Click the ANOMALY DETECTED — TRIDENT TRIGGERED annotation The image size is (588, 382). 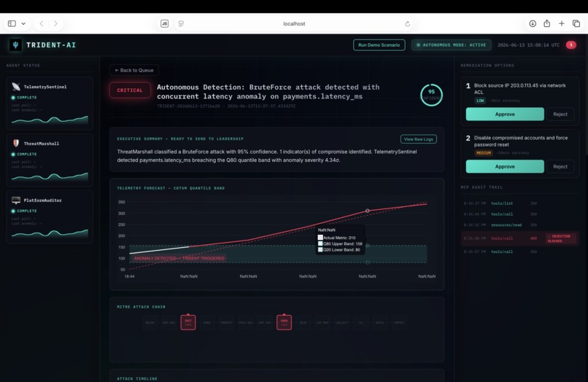[x=179, y=258]
